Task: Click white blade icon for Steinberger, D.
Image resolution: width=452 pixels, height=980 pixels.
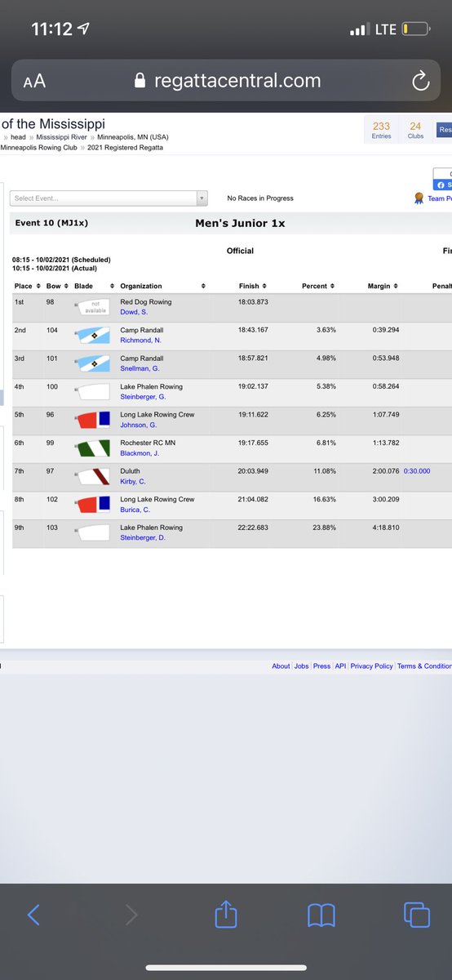Action: tap(93, 532)
